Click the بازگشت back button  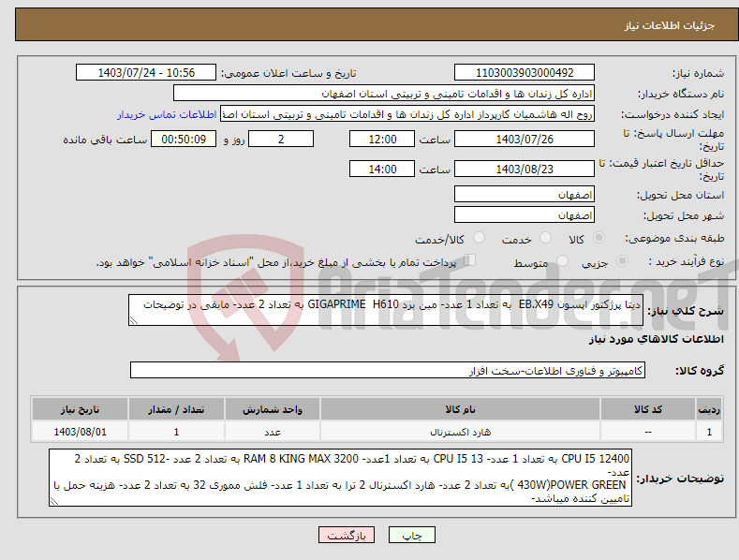click(347, 535)
